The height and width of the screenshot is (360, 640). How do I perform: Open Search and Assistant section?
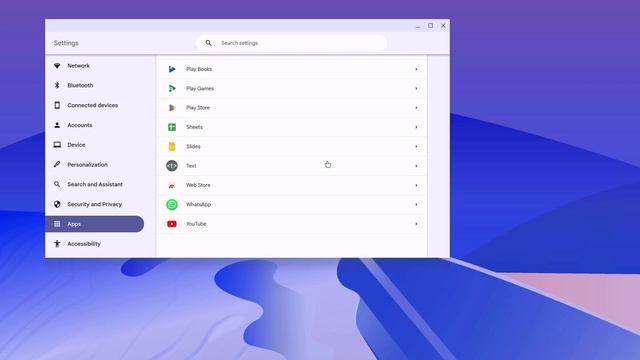[x=94, y=184]
